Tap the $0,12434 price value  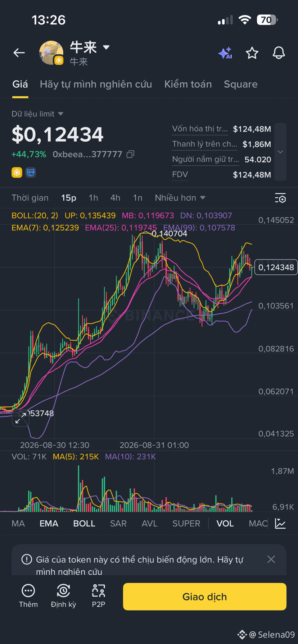pyautogui.click(x=58, y=134)
